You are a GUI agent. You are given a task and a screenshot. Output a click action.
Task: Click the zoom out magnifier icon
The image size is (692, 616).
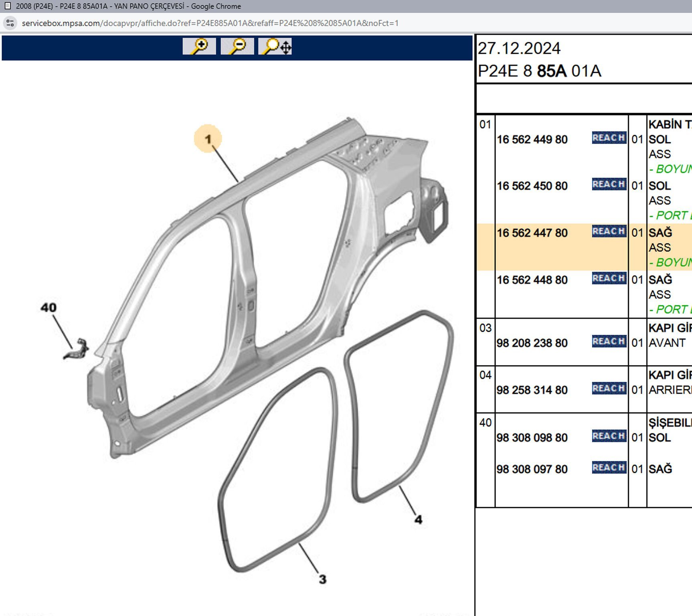tap(237, 46)
